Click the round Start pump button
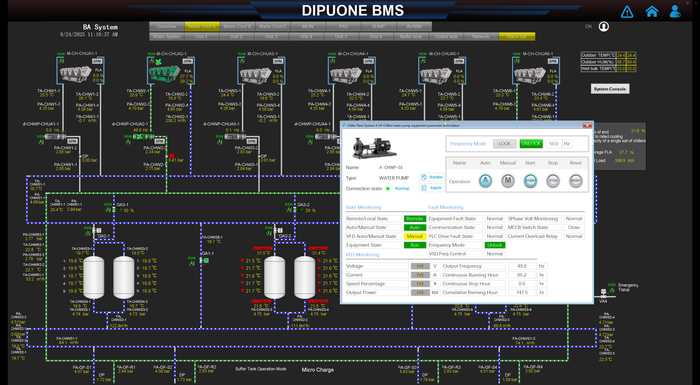This screenshot has height=385, width=700. tap(530, 181)
